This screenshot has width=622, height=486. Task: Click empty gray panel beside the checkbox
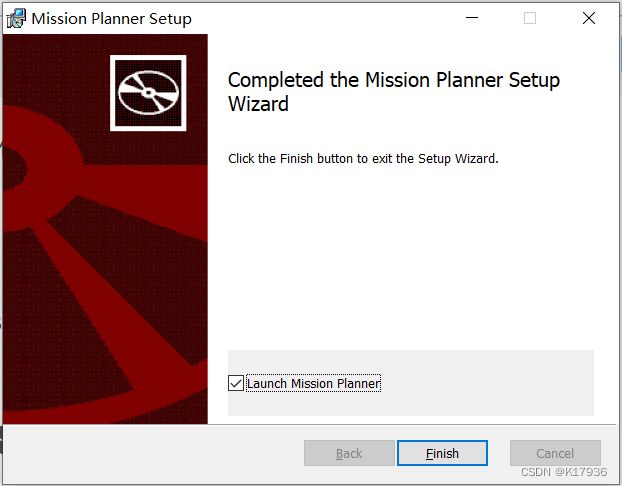[x=490, y=383]
